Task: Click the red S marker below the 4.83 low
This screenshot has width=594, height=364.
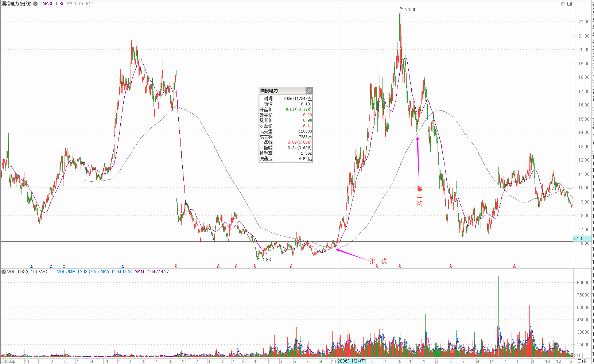Action: click(x=255, y=267)
